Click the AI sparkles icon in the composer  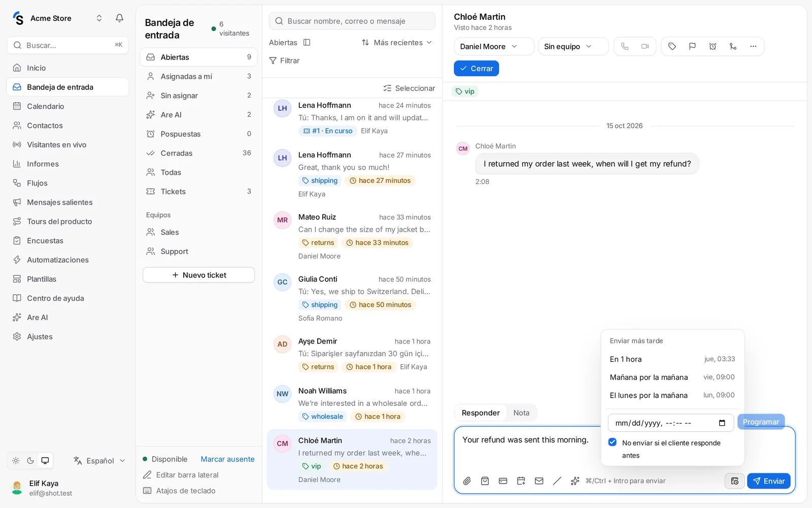tap(575, 481)
